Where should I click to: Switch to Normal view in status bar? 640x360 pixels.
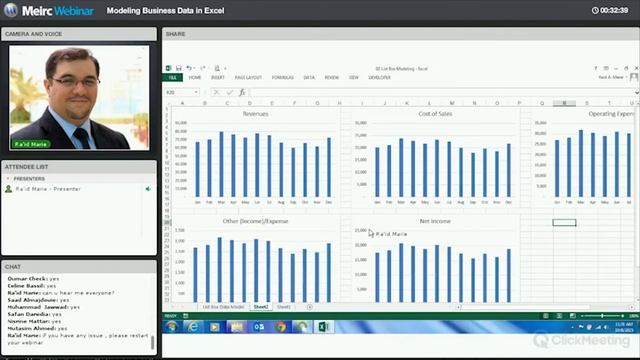(x=546, y=316)
